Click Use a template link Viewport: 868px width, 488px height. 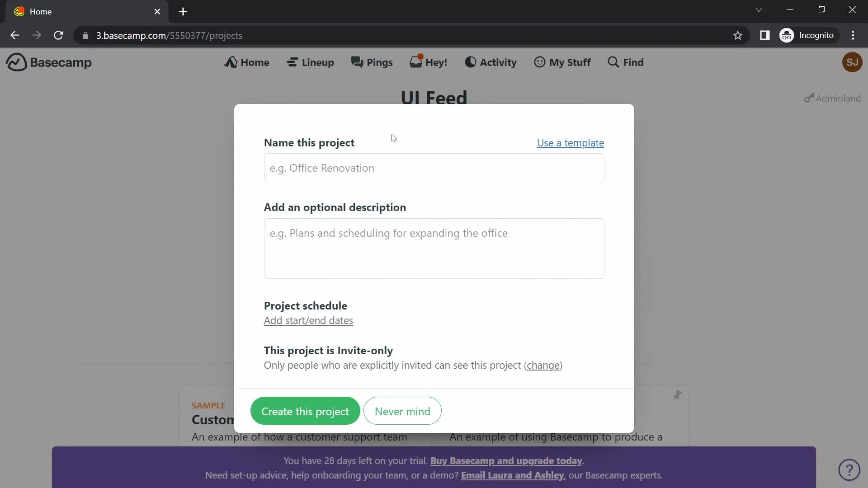(571, 143)
